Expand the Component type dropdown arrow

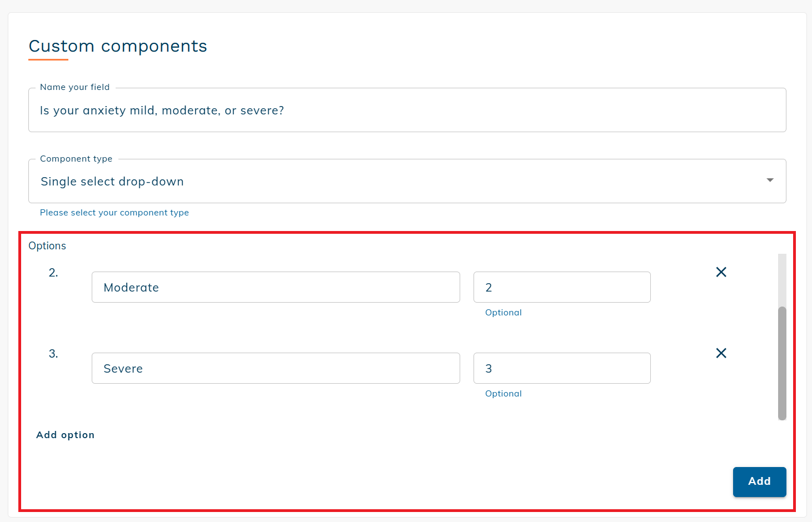(x=770, y=180)
